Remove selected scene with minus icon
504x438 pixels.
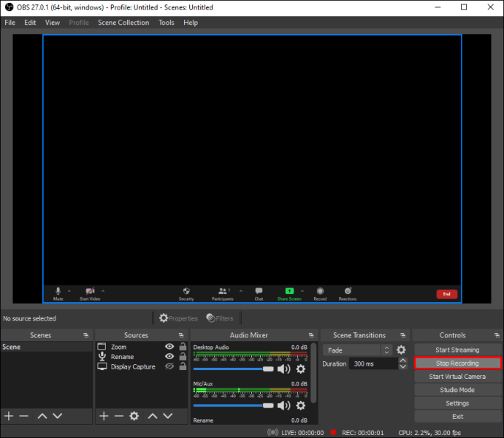tap(24, 416)
